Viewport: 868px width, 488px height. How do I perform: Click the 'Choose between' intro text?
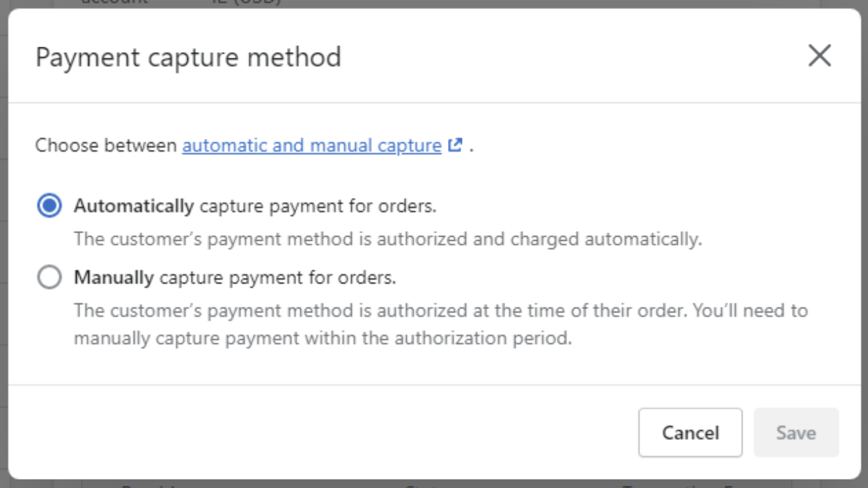click(x=107, y=145)
